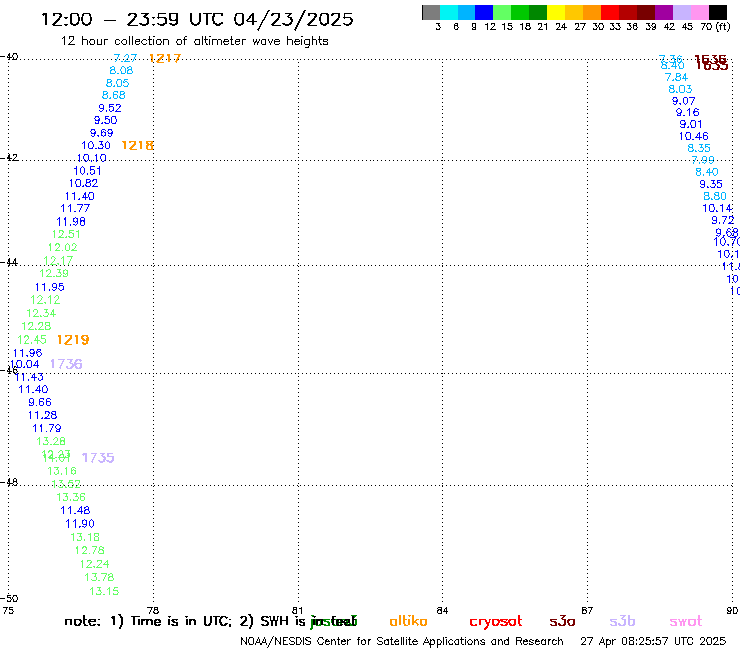This screenshot has width=740, height=650.
Task: Click the lavender swatch in the color legend
Action: [681, 13]
